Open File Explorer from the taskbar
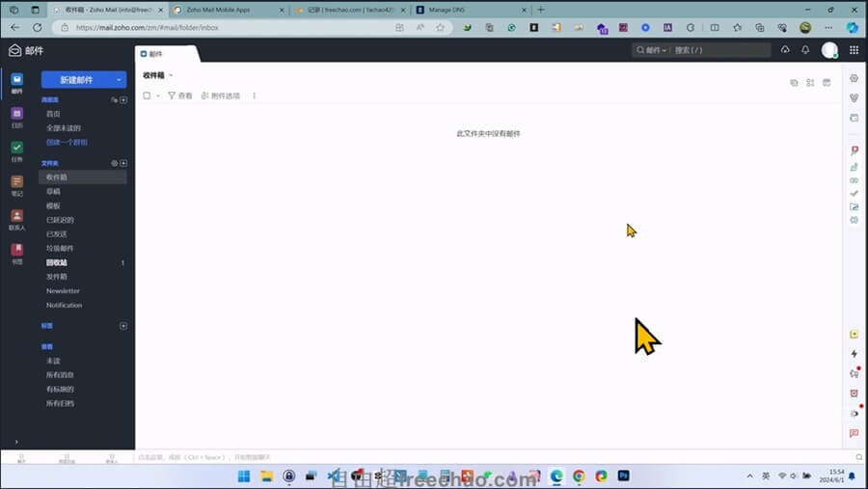868x489 pixels. tap(266, 476)
